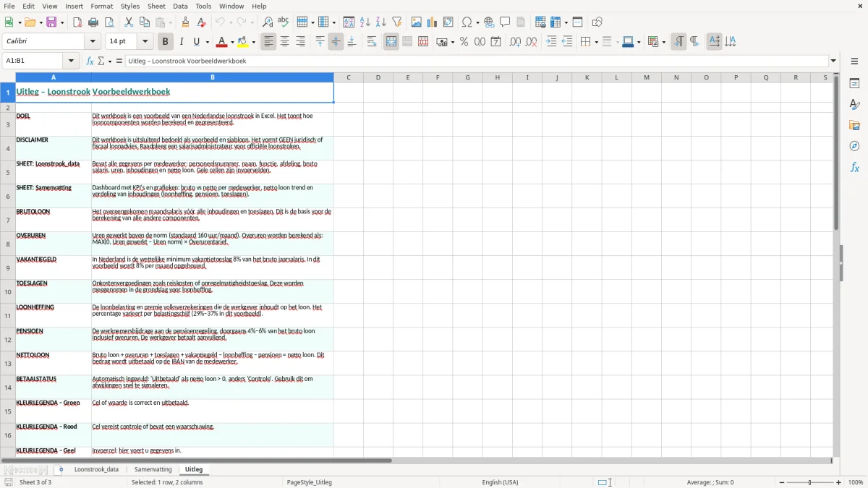Copy the selected cells

pyautogui.click(x=145, y=22)
